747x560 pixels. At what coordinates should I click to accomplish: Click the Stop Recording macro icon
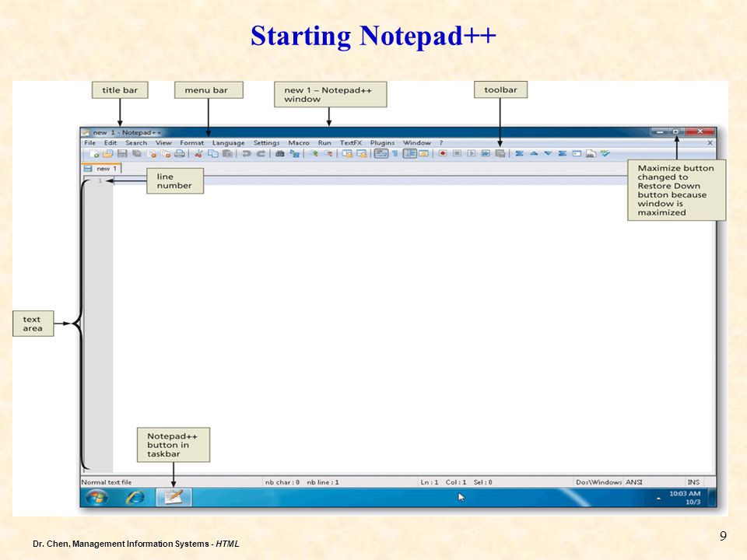(457, 154)
